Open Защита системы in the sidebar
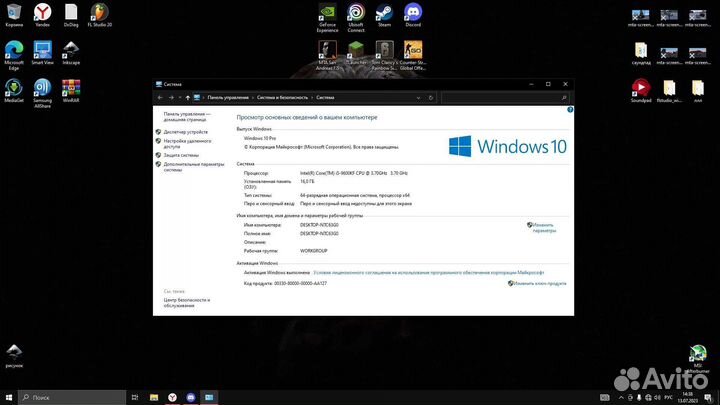The width and height of the screenshot is (720, 405). click(x=182, y=155)
